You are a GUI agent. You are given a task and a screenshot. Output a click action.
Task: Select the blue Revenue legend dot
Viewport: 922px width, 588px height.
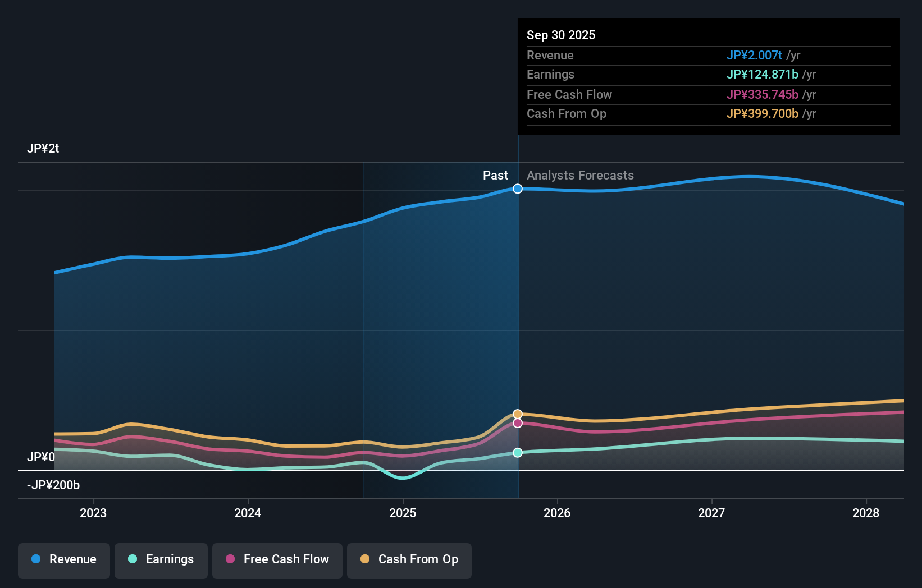(x=35, y=559)
